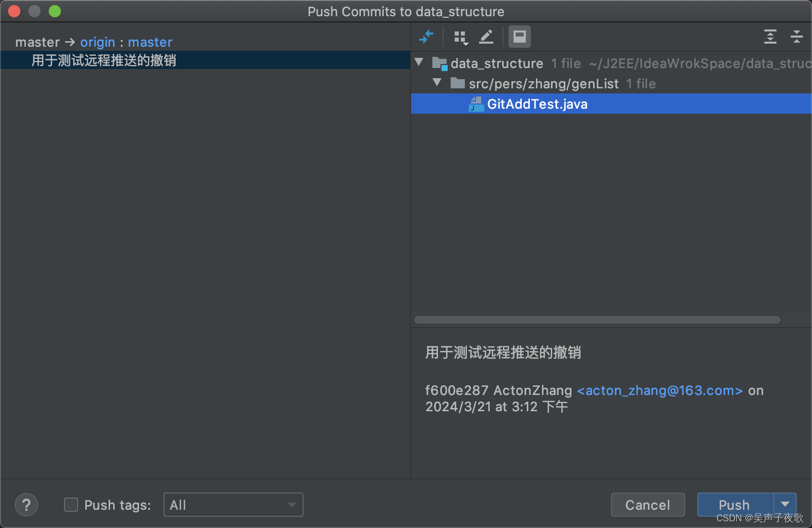This screenshot has width=812, height=528.
Task: Open the help question mark button
Action: [26, 505]
